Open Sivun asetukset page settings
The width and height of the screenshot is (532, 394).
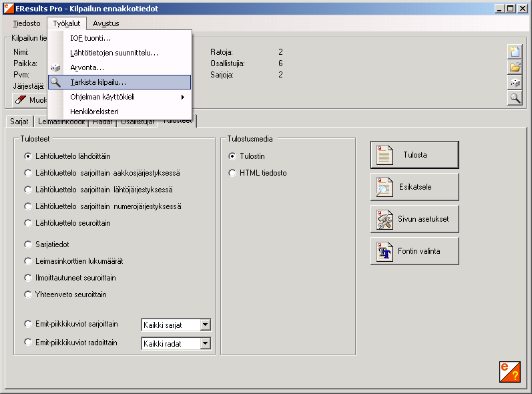tap(415, 219)
